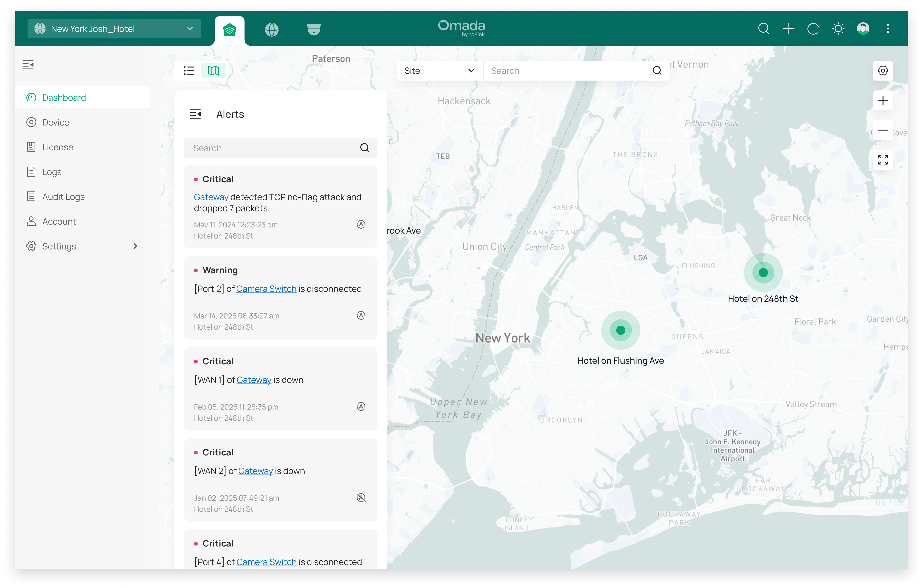Click Gateway link in WAN 1 alert
The width and height of the screenshot is (923, 588).
pos(254,380)
